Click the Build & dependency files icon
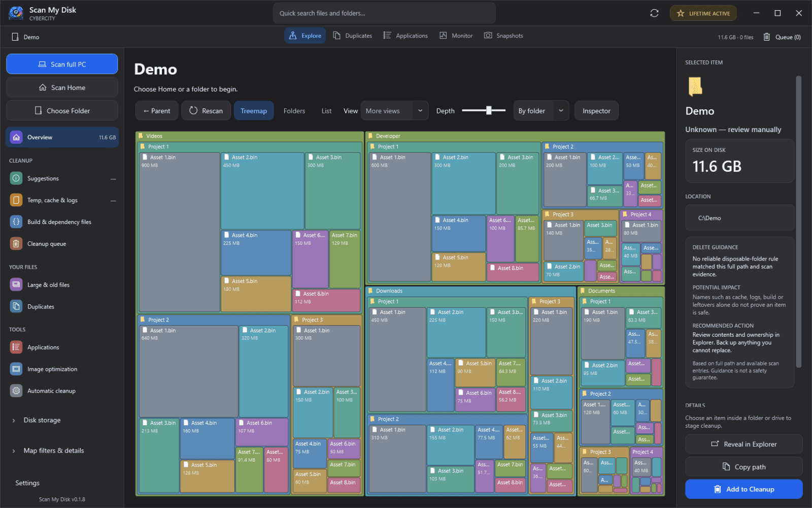This screenshot has width=812, height=508. (x=16, y=222)
